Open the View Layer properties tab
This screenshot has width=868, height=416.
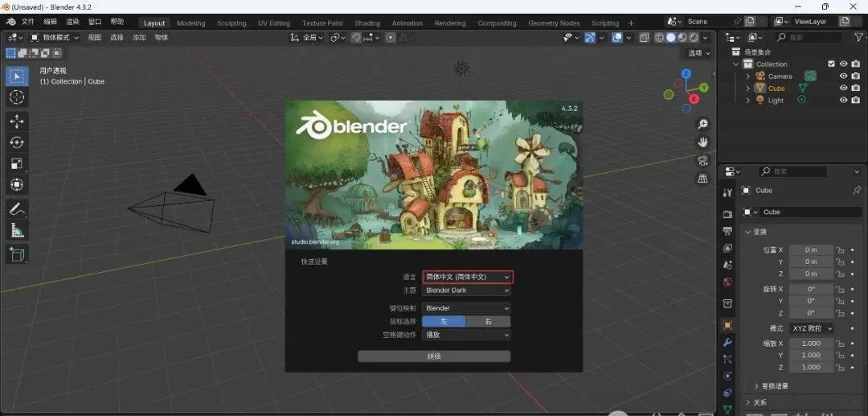point(727,248)
